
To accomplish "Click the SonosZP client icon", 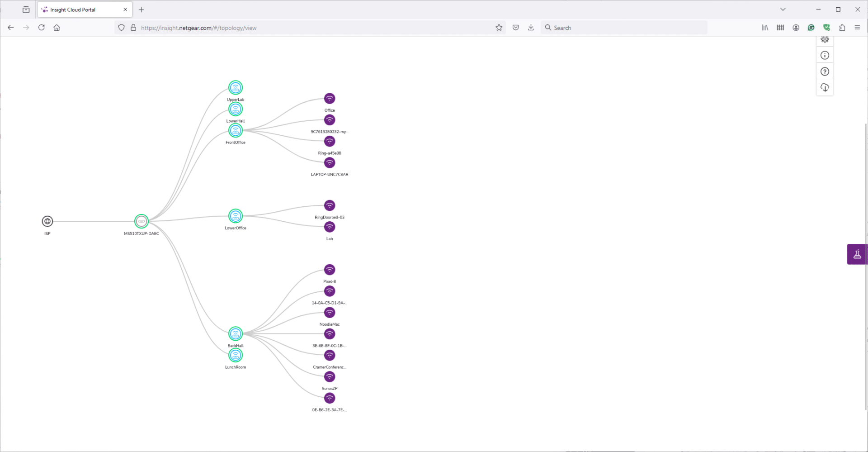I will tap(330, 376).
